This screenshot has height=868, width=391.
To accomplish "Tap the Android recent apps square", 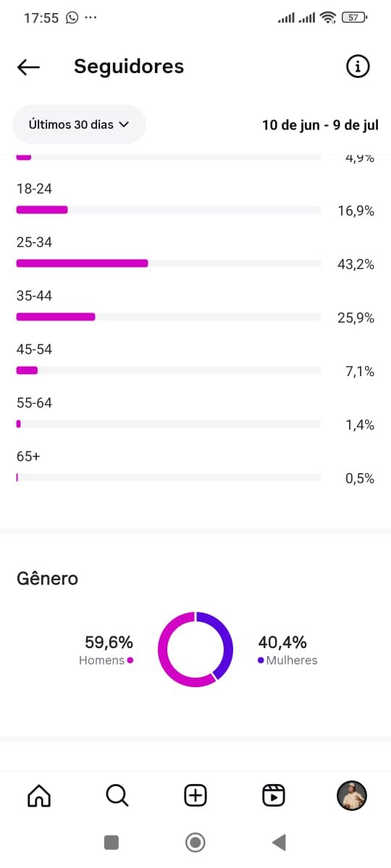I will 112,842.
